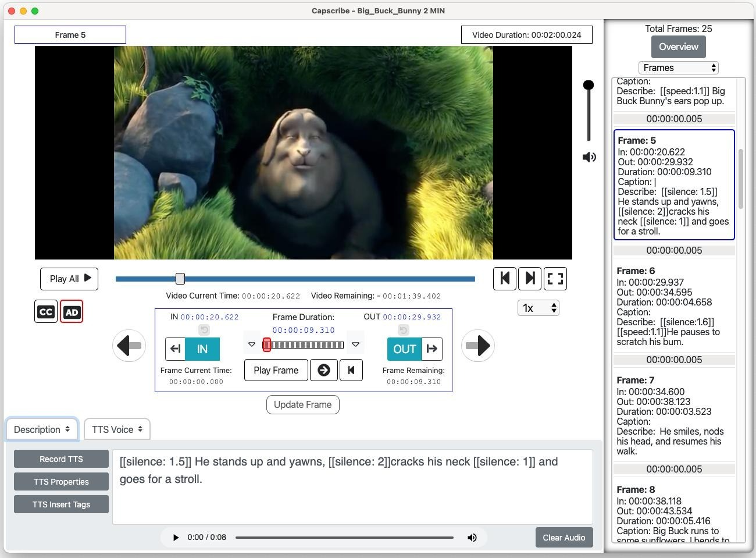Image resolution: width=756 pixels, height=558 pixels.
Task: Mute the audio player speaker icon
Action: tap(472, 538)
